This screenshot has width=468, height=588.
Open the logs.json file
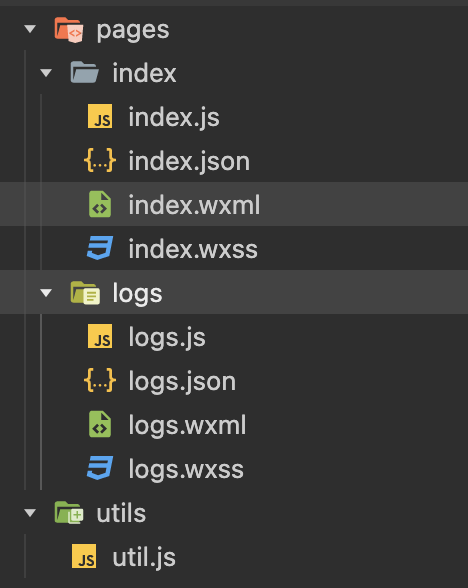[x=182, y=382]
